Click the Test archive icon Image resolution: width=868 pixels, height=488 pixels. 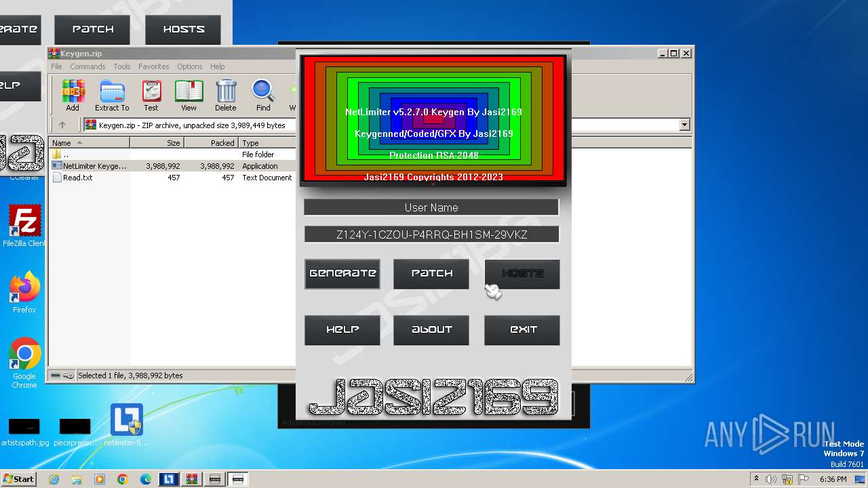coord(151,96)
